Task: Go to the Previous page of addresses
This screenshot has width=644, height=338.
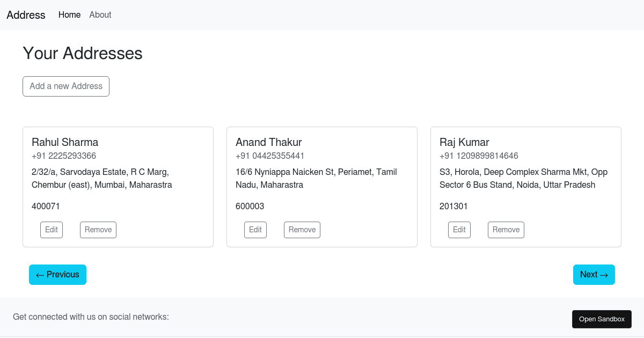Action: tap(57, 275)
